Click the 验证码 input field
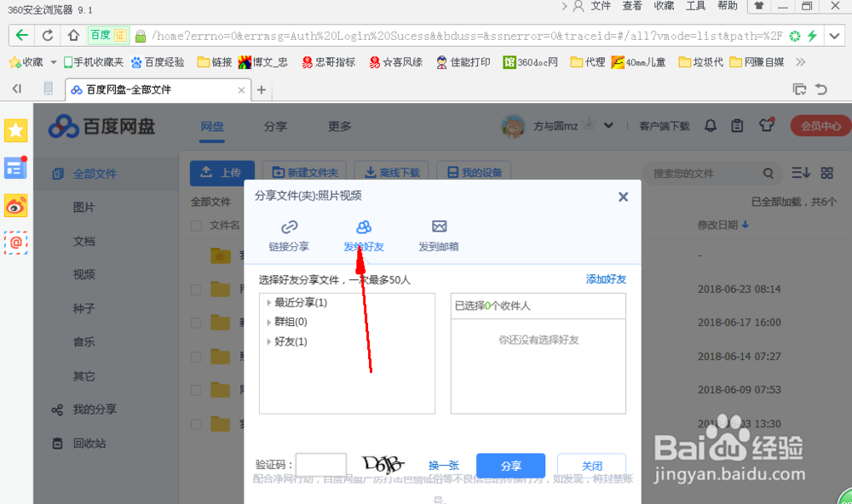The height and width of the screenshot is (504, 852). pyautogui.click(x=321, y=466)
